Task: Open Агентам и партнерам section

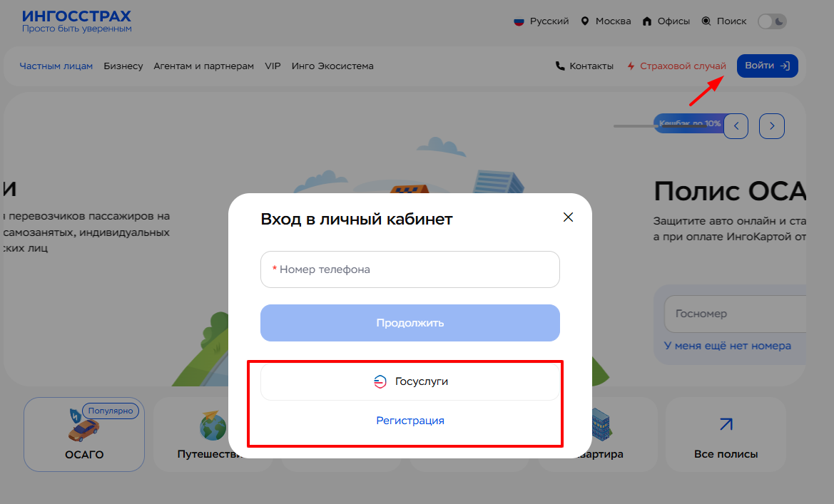Action: click(203, 66)
